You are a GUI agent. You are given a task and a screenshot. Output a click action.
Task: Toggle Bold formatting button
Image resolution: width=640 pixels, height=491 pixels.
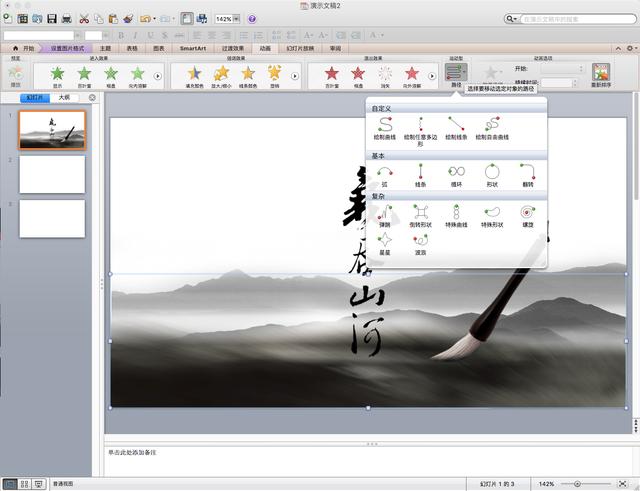(x=121, y=36)
